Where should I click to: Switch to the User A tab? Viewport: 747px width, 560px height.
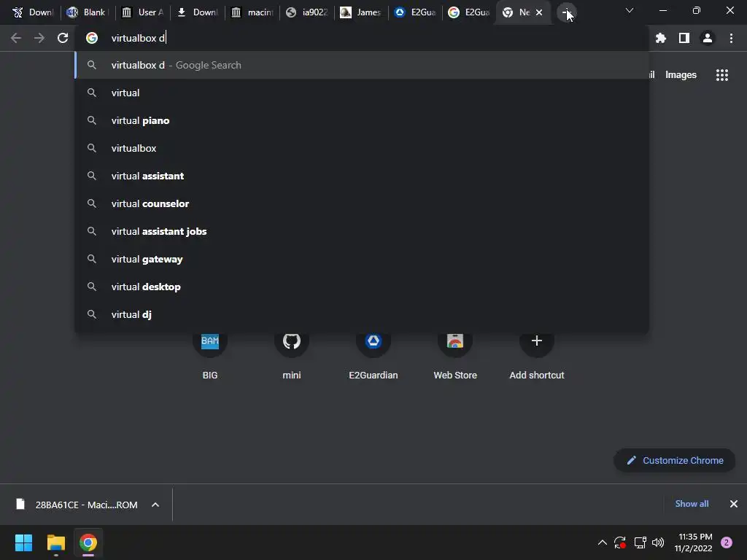[x=142, y=12]
